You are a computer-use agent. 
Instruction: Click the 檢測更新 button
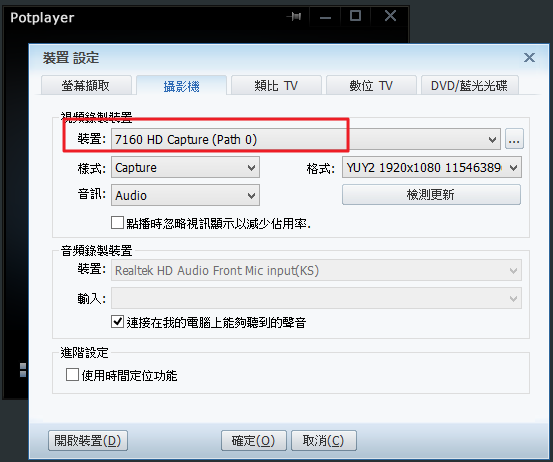pos(431,195)
